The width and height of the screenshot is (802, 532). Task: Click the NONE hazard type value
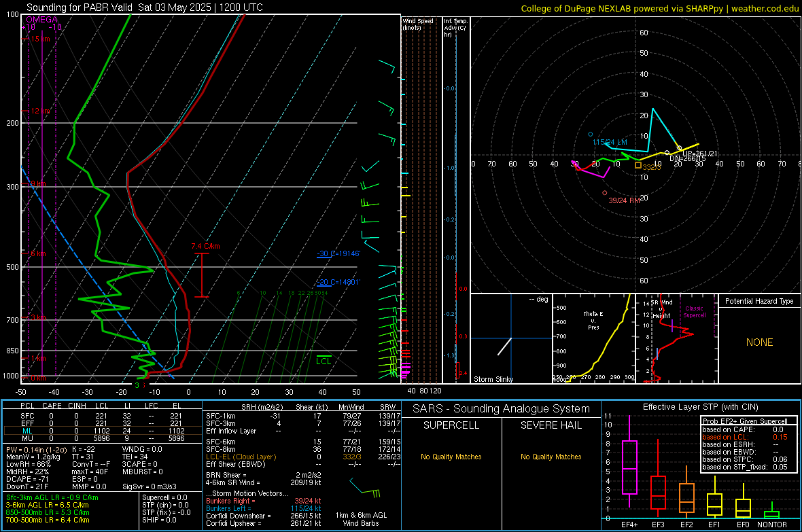[759, 342]
